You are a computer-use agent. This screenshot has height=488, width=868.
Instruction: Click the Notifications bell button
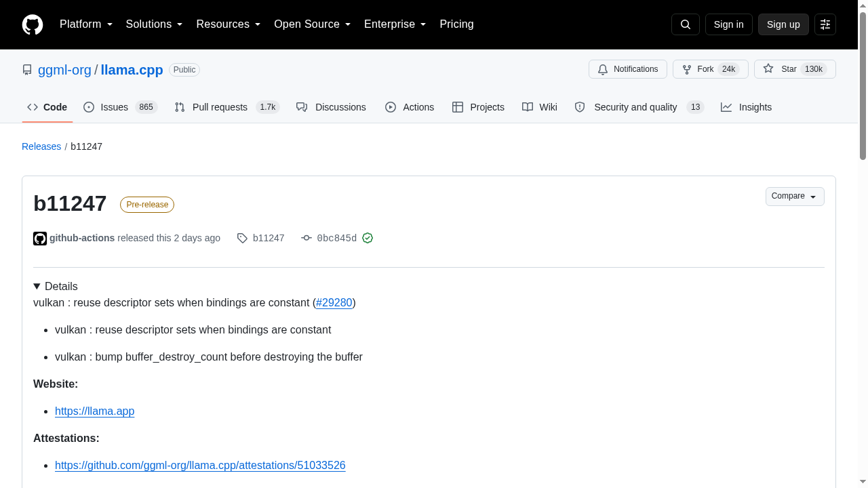tap(628, 69)
